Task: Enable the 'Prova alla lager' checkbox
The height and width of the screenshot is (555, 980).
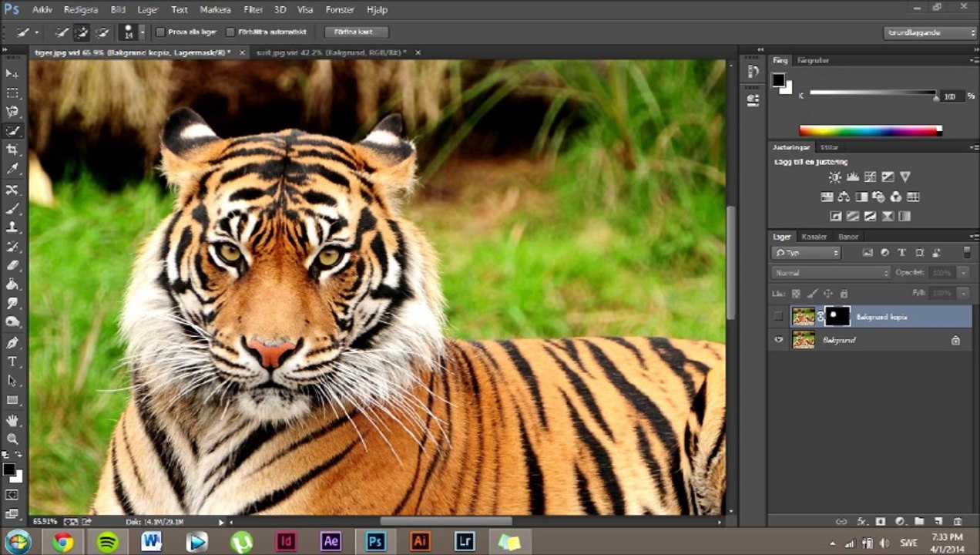Action: 160,32
